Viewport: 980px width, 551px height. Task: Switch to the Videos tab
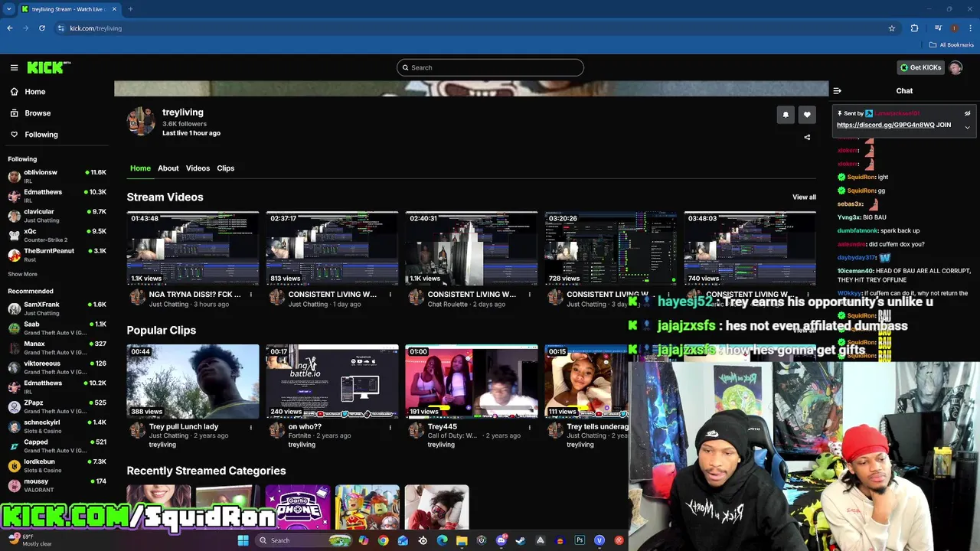pos(198,168)
